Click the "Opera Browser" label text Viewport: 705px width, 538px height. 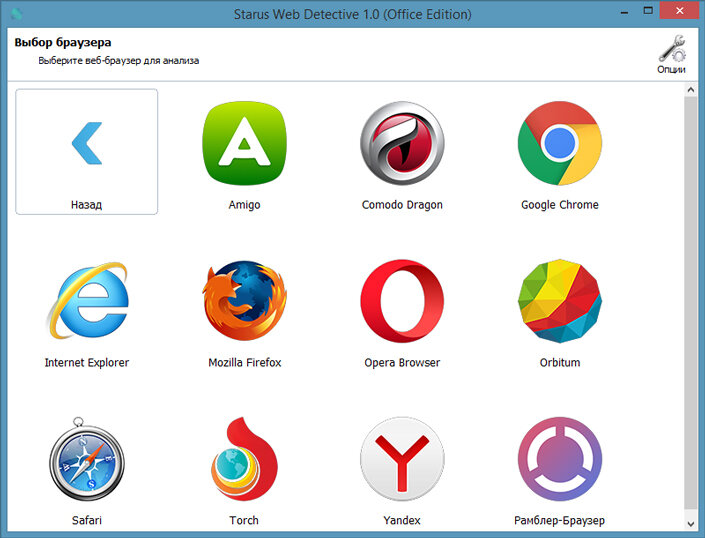(402, 362)
